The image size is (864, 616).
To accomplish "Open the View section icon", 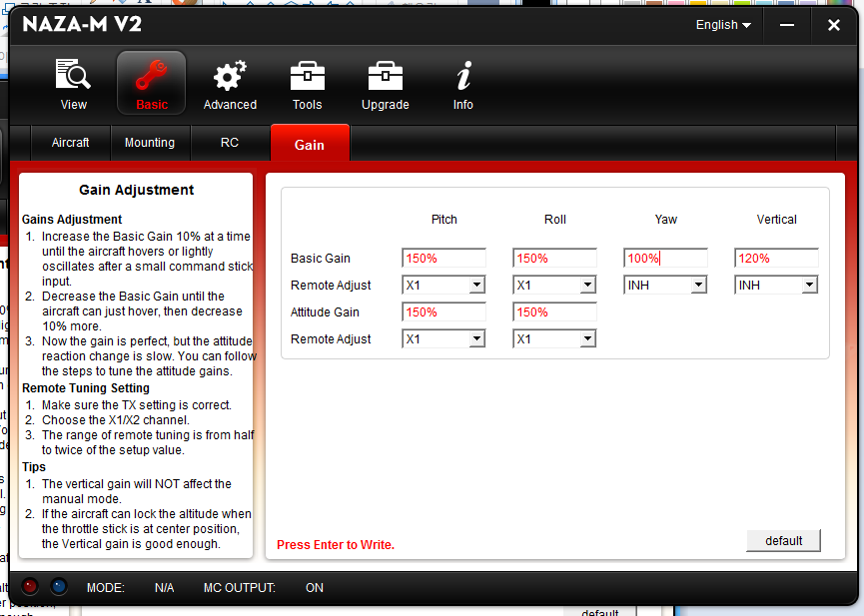I will (x=73, y=84).
